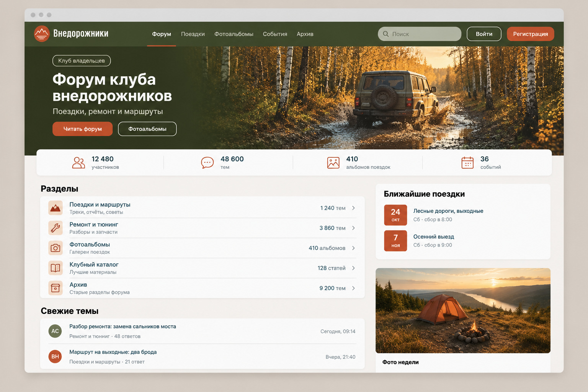Viewport: 588px width, 392px height.
Task: Go to the События nav item
Action: point(275,34)
